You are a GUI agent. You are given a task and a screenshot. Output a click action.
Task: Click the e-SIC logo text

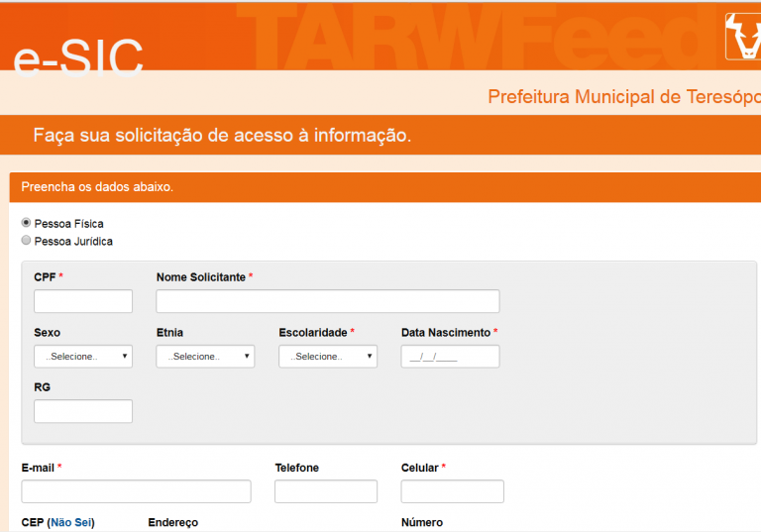(x=78, y=57)
